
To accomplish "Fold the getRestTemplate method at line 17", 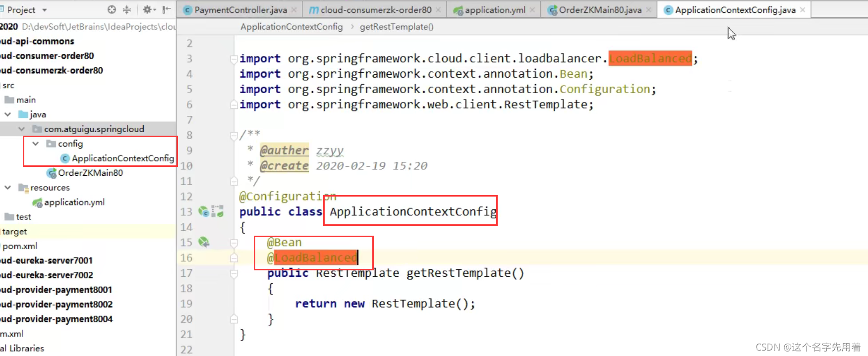I will [233, 273].
